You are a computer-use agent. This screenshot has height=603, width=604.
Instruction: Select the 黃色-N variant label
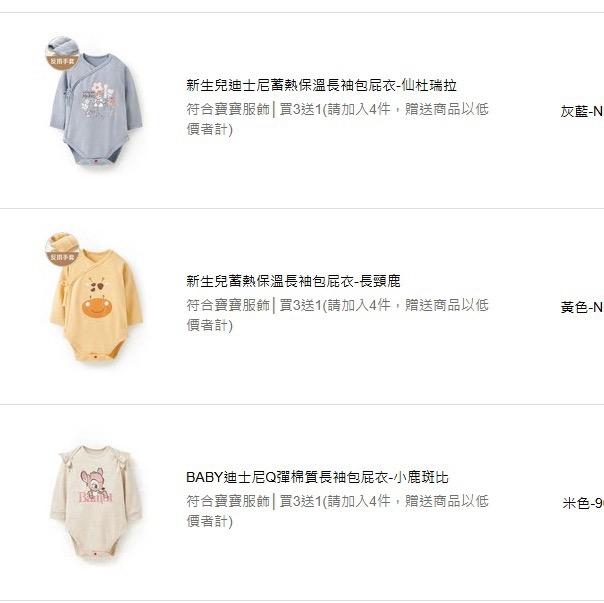[582, 307]
